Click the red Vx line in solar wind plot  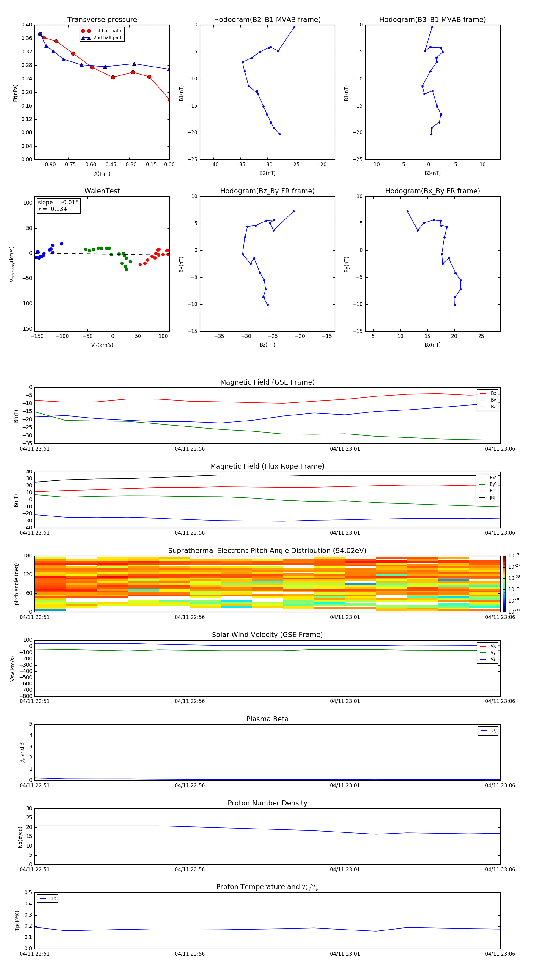[x=267, y=690]
